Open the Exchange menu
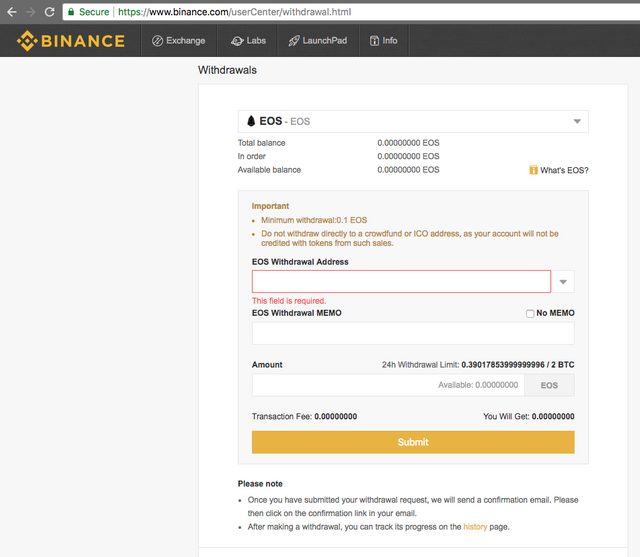Image resolution: width=640 pixels, height=557 pixels. (179, 41)
